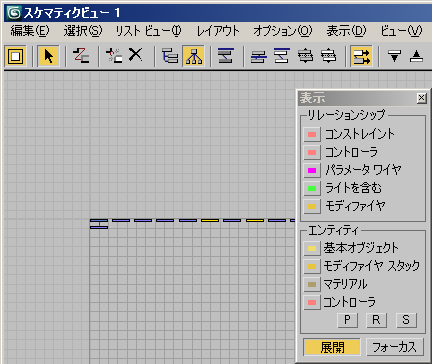This screenshot has width=432, height=364.
Task: Toggle the コンストレイント relationship button
Action: click(x=312, y=134)
